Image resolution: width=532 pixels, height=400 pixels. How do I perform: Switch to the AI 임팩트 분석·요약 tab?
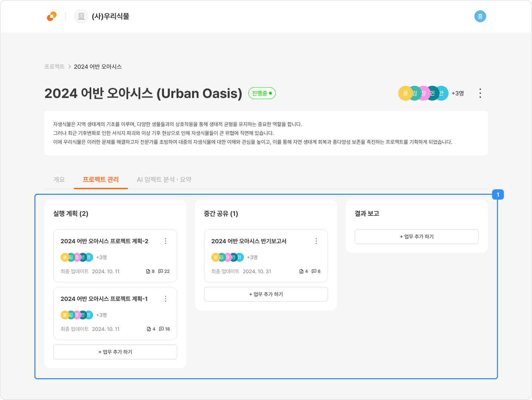(164, 180)
